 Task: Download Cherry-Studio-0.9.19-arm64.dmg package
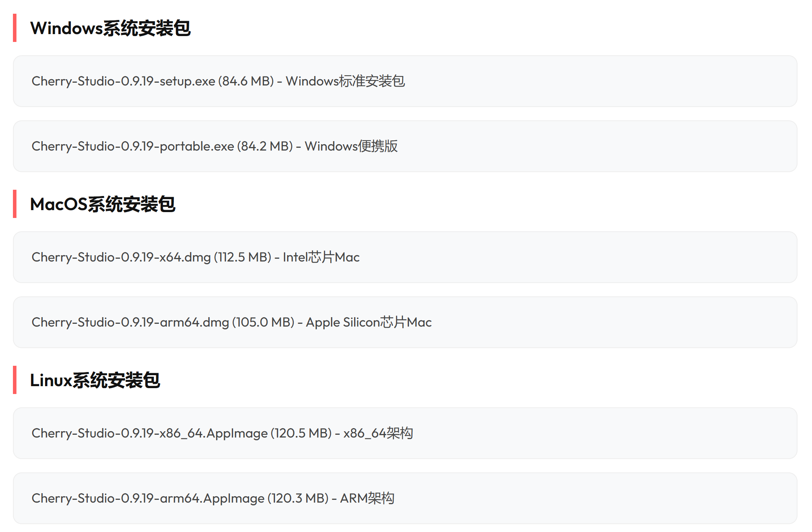[x=130, y=322]
